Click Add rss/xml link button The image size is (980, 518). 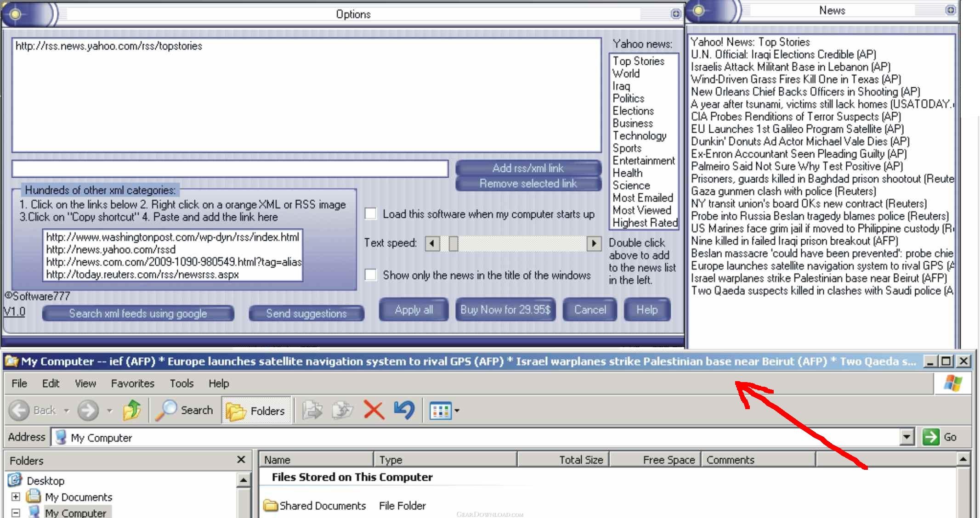tap(528, 168)
